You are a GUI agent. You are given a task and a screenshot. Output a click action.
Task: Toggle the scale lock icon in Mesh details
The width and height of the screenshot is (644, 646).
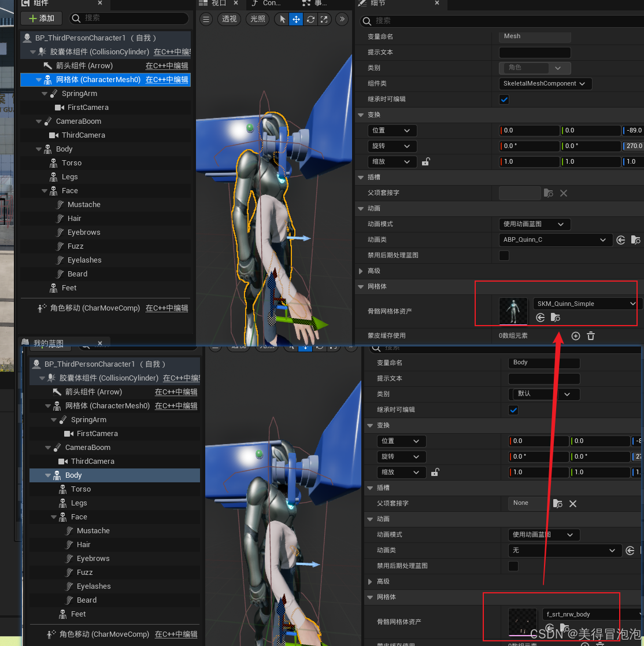pyautogui.click(x=425, y=161)
